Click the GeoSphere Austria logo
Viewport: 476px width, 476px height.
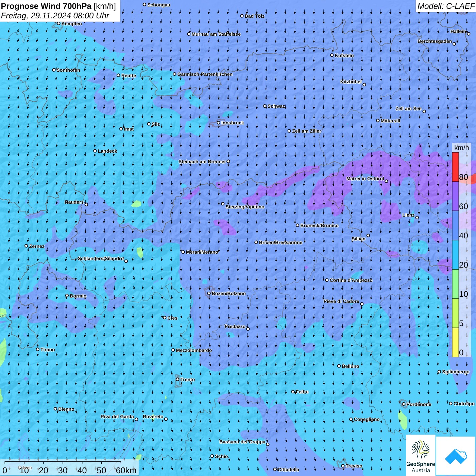click(x=421, y=455)
